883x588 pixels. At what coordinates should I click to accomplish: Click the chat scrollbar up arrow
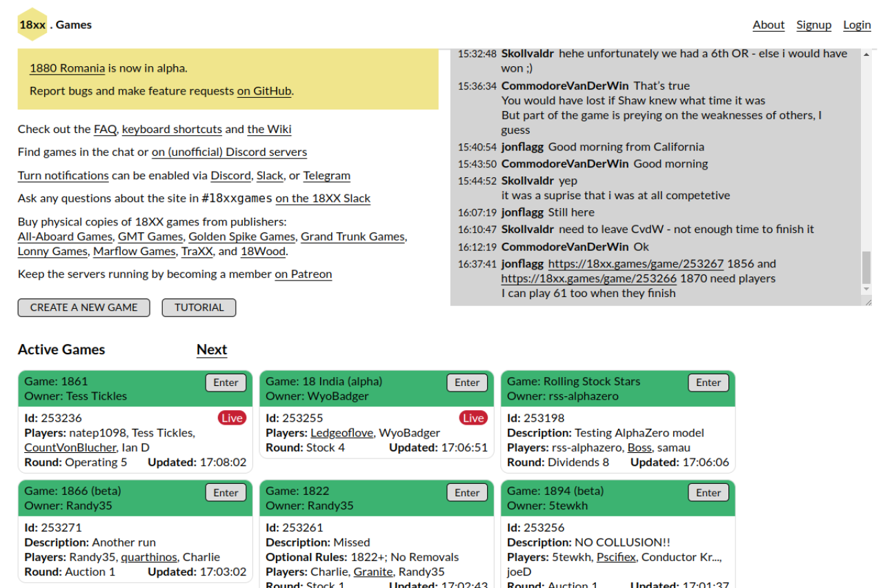866,54
